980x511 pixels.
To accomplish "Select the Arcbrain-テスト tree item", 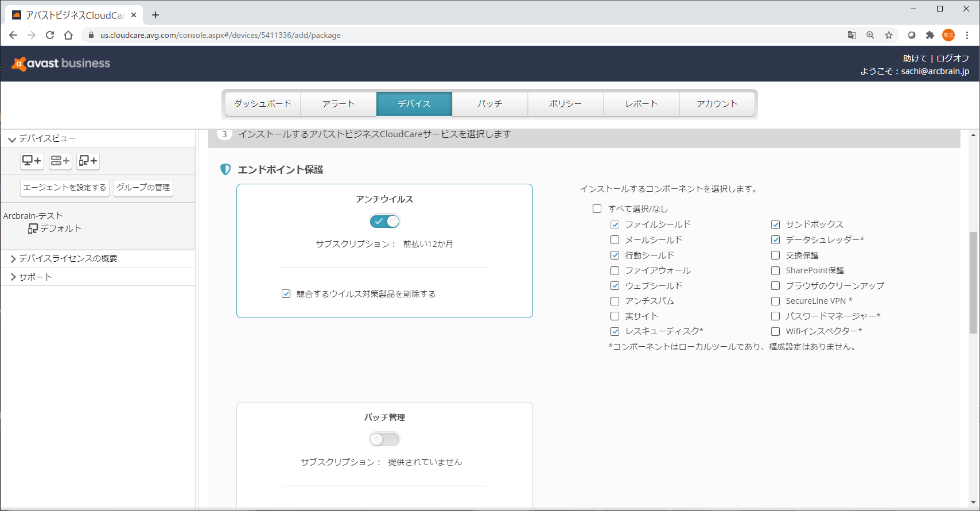I will (x=33, y=216).
